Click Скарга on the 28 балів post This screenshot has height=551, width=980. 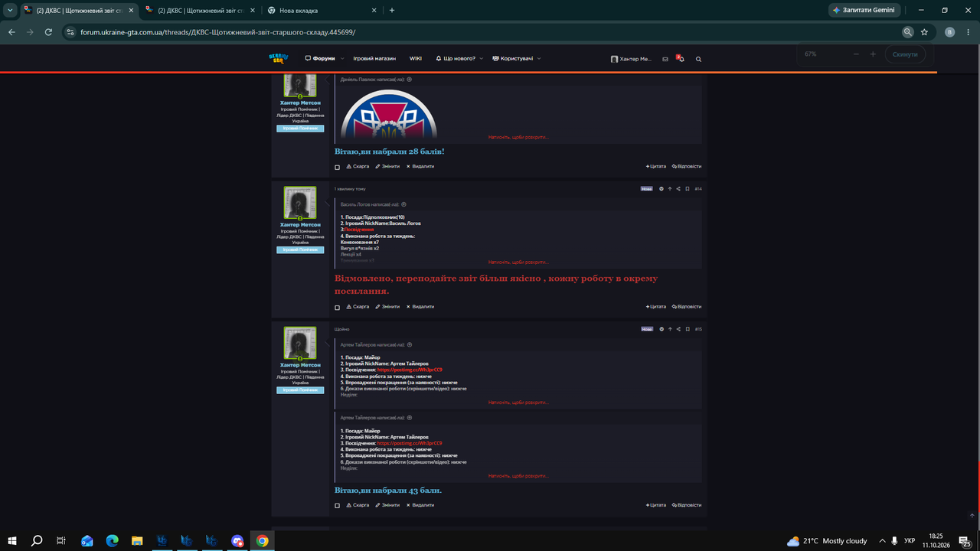tap(358, 166)
